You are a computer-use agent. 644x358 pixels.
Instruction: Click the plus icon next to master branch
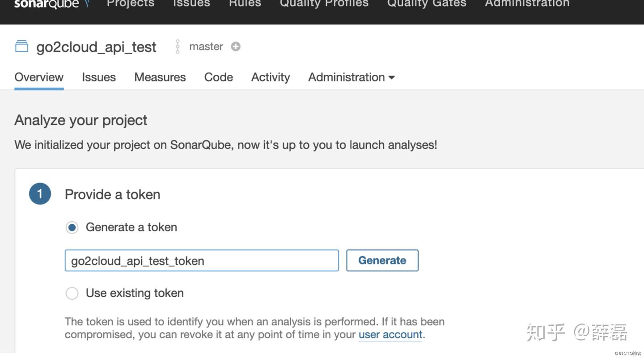coord(236,46)
